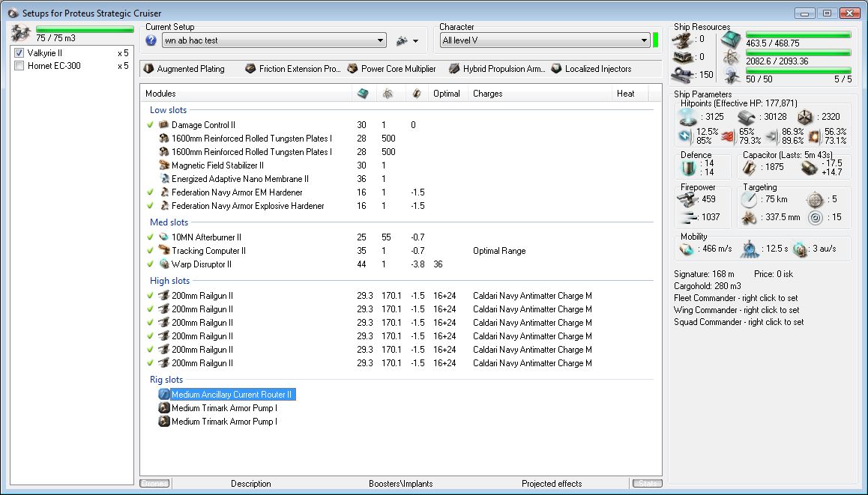868x495 pixels.
Task: Click the Firepower turret DPS icon
Action: 687,199
